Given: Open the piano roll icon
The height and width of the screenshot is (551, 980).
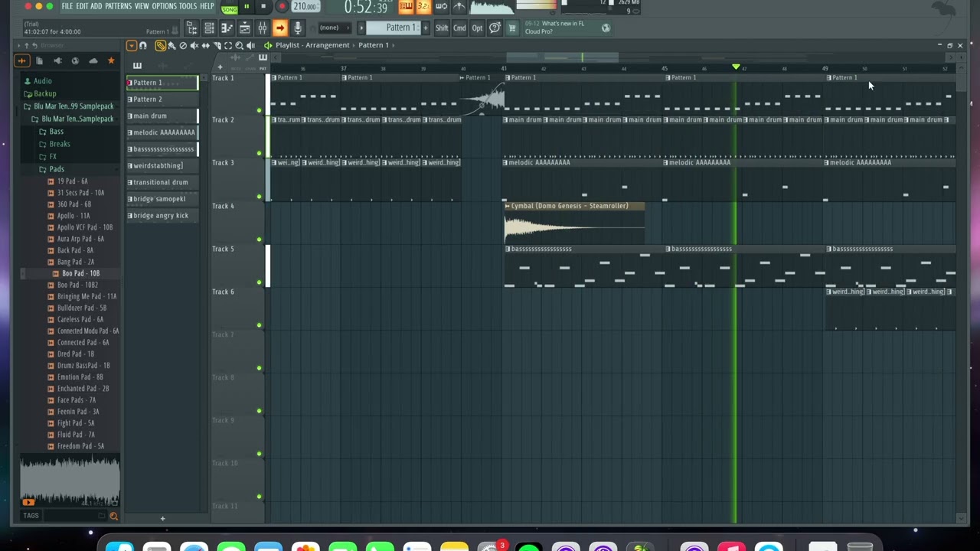Looking at the screenshot, I should 227,28.
